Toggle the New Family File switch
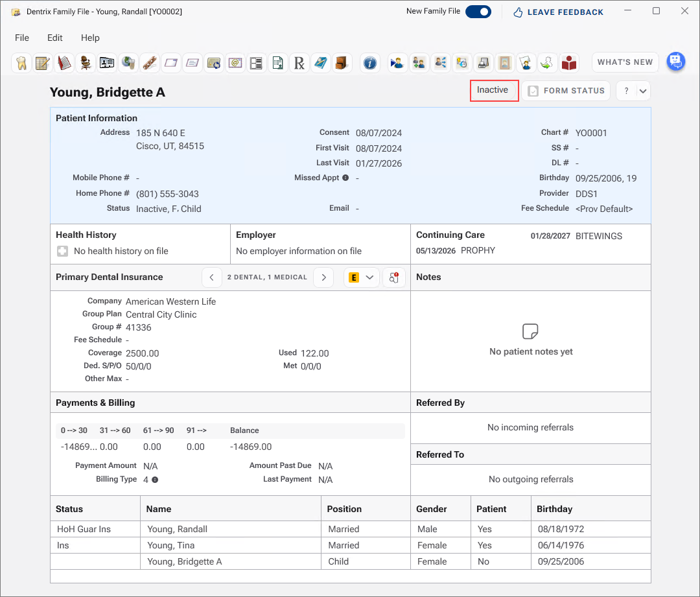This screenshot has width=700, height=597. [x=478, y=12]
